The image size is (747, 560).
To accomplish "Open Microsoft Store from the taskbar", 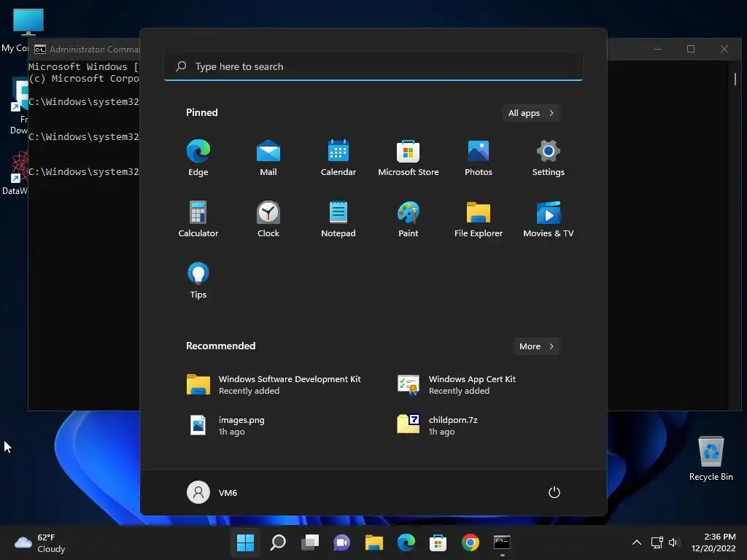I will (438, 542).
